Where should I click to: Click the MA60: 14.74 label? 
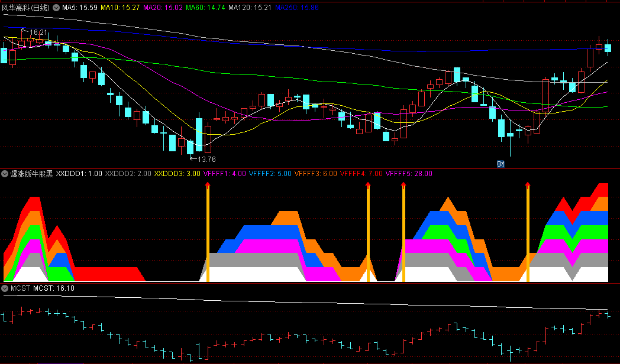pyautogui.click(x=205, y=8)
